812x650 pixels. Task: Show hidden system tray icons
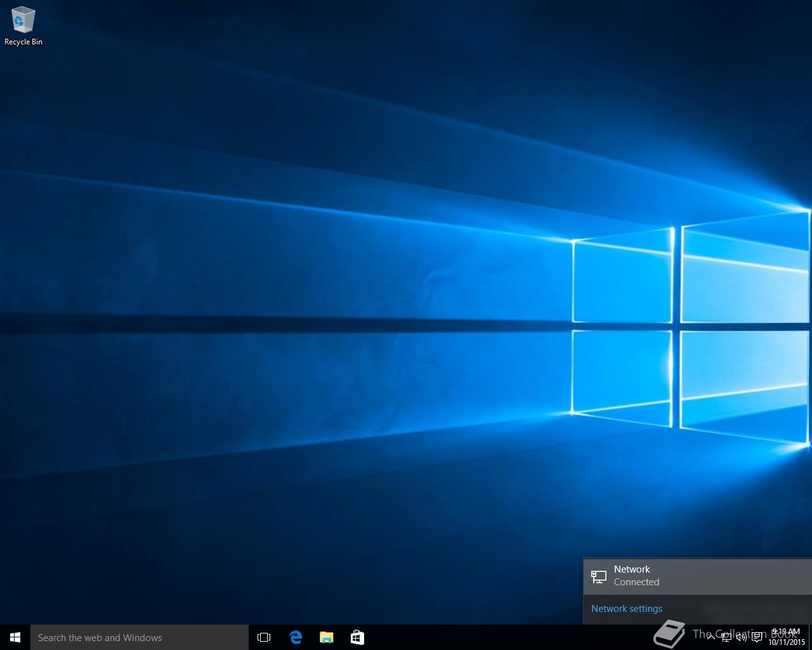(x=710, y=637)
